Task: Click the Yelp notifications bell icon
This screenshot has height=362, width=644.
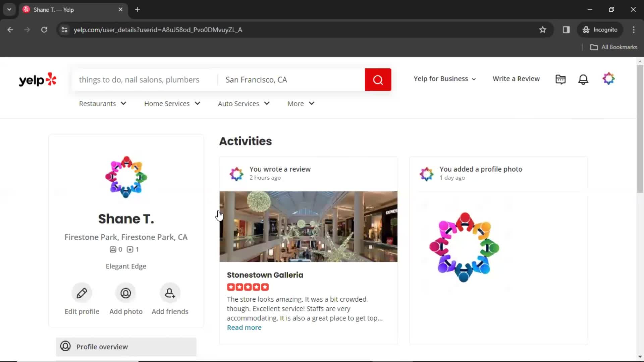Action: 583,79
